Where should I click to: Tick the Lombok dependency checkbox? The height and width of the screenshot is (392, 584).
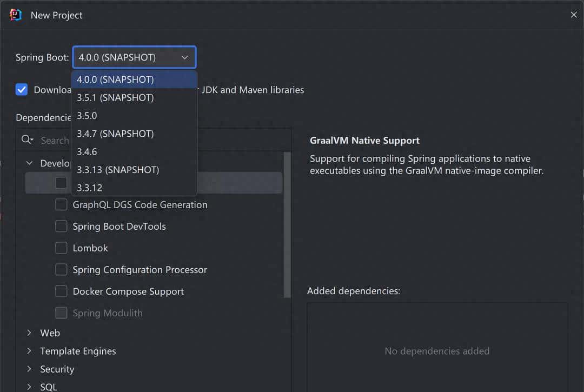click(x=61, y=248)
